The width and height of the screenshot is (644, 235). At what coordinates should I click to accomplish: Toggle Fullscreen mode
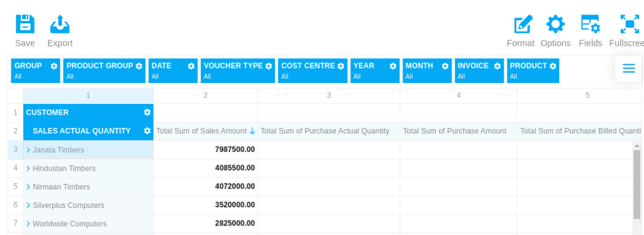(x=629, y=24)
